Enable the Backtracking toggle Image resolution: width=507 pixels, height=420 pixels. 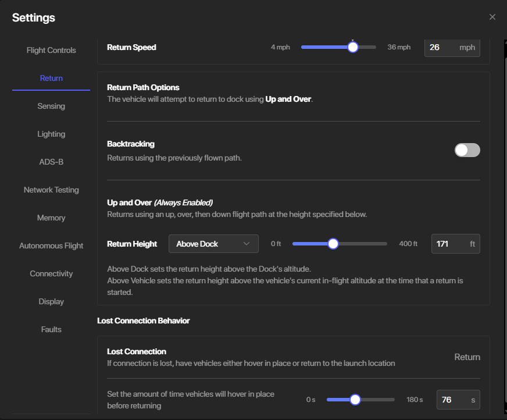tap(467, 150)
